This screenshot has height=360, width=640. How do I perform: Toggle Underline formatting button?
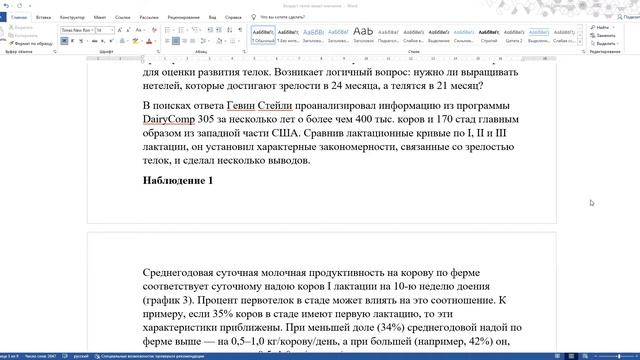tap(81, 41)
